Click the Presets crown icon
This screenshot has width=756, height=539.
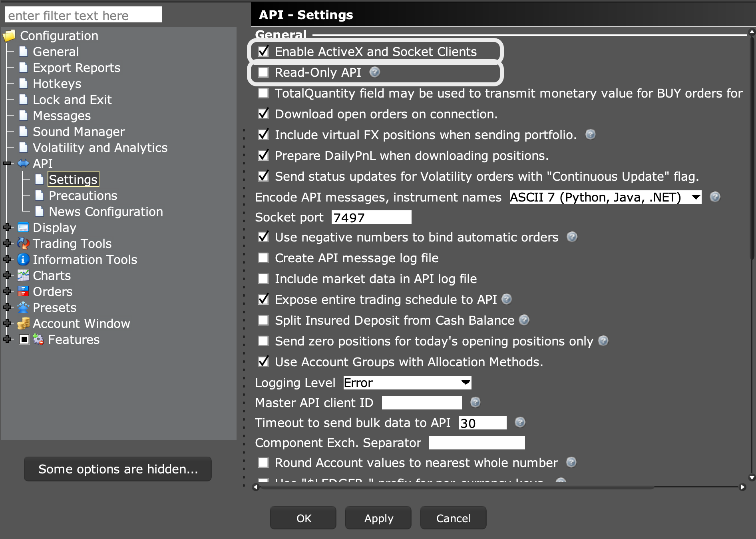[x=24, y=307]
